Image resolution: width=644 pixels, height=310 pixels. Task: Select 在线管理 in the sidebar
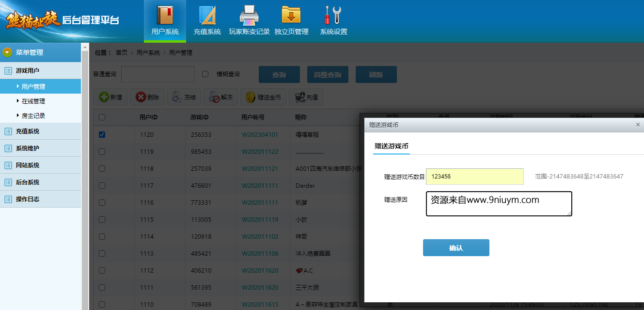coord(33,101)
